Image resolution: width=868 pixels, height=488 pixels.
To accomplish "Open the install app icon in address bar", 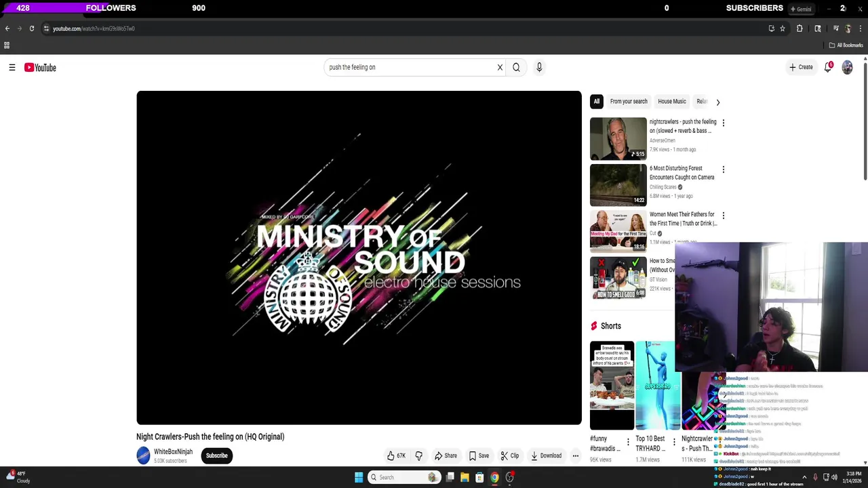I will tap(771, 28).
